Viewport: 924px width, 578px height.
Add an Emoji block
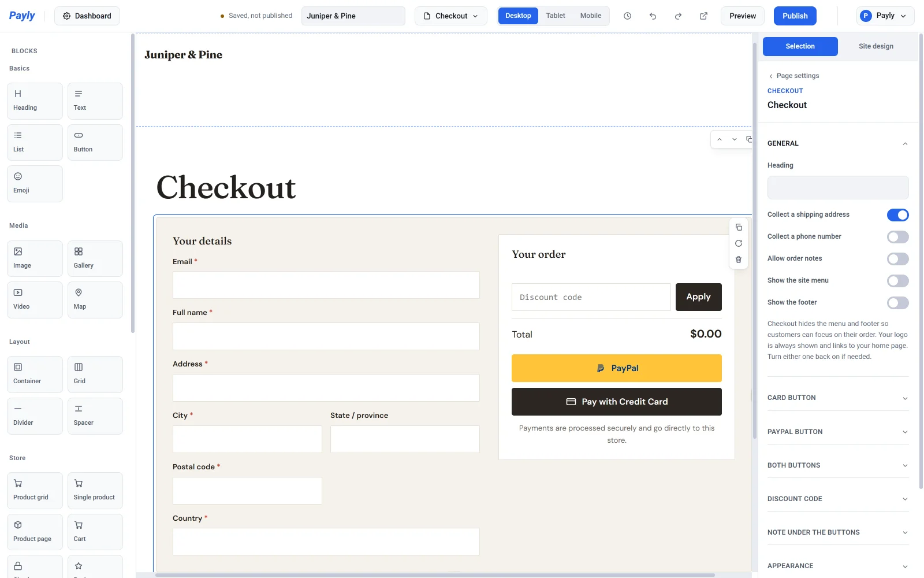tap(35, 184)
